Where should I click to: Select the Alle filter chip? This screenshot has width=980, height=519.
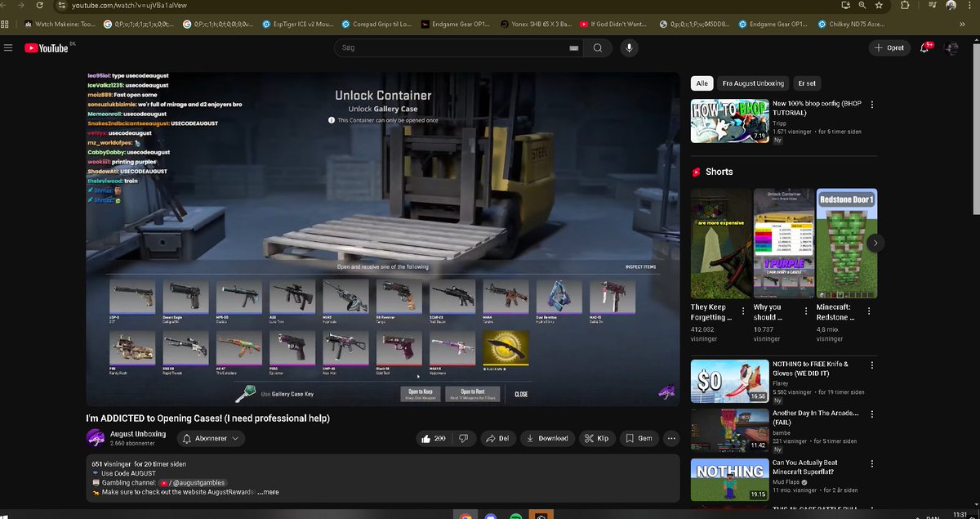pyautogui.click(x=702, y=83)
